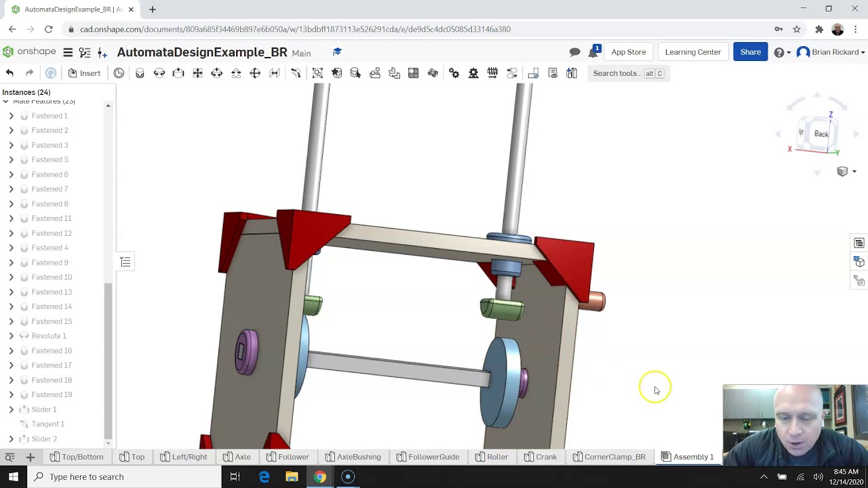Click the Back face of view cube

821,134
